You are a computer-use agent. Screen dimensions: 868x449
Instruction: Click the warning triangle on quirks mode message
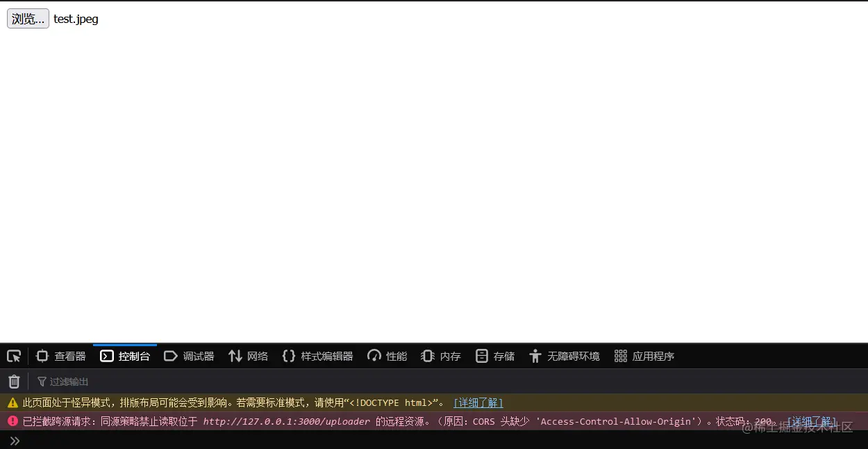[x=12, y=402]
